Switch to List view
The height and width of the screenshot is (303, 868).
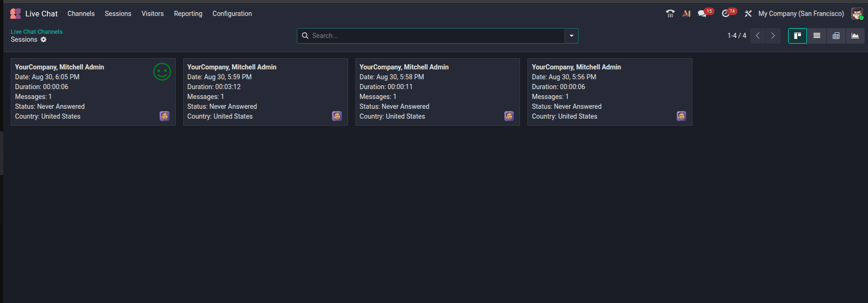(x=817, y=36)
